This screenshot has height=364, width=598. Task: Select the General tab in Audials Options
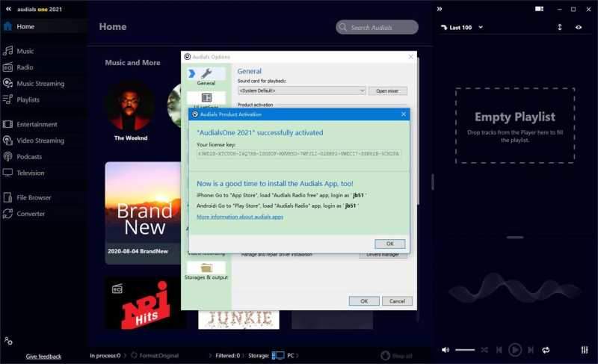click(x=206, y=76)
